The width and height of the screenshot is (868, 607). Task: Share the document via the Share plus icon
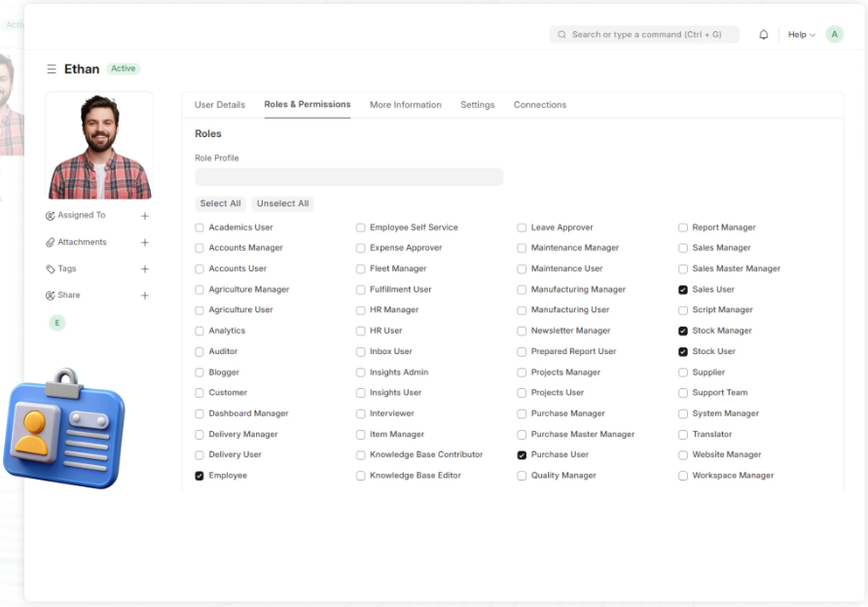click(x=144, y=295)
